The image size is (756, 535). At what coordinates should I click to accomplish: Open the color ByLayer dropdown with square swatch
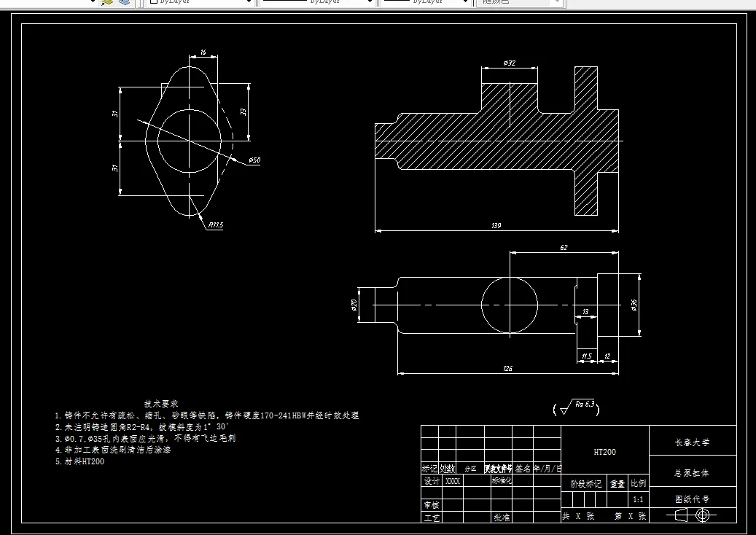coord(200,2)
